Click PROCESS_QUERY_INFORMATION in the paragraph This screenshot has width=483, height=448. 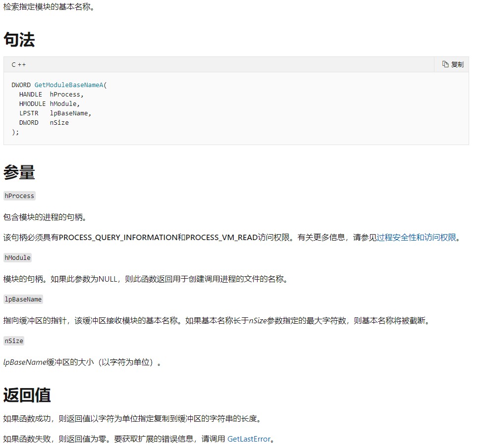(x=118, y=238)
